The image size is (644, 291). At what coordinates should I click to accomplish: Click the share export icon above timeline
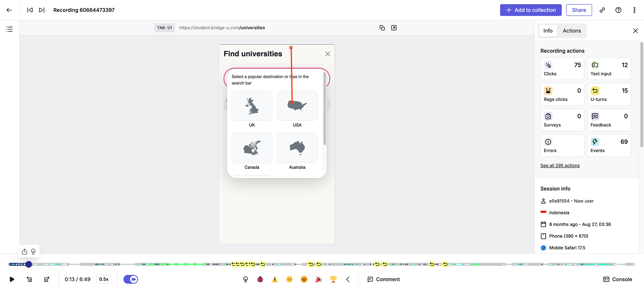24,251
